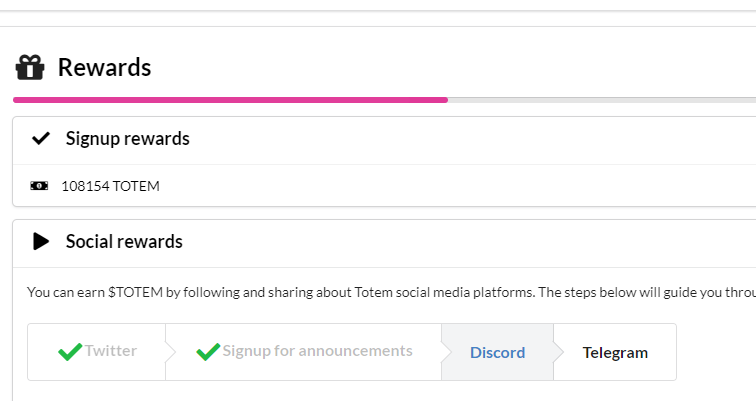Click the money bill icon beside 108154 TOTEM
Screen dimensions: 756x401
tap(39, 186)
